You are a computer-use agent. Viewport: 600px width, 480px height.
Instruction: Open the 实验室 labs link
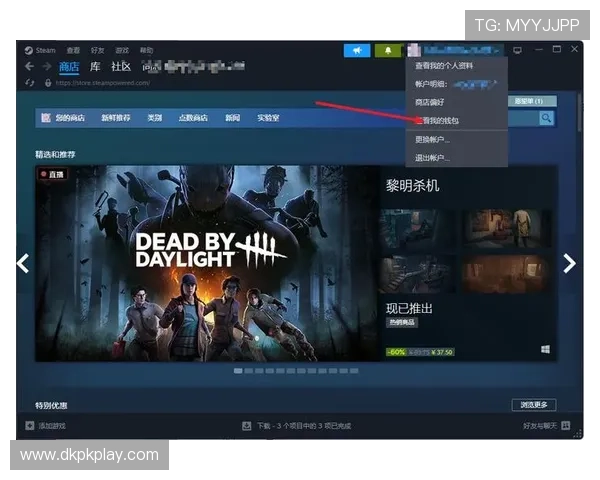pyautogui.click(x=268, y=118)
